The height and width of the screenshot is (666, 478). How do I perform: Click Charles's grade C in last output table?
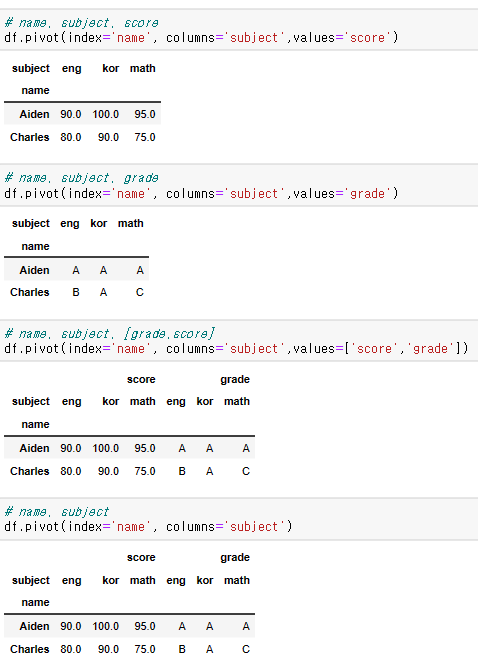(246, 649)
